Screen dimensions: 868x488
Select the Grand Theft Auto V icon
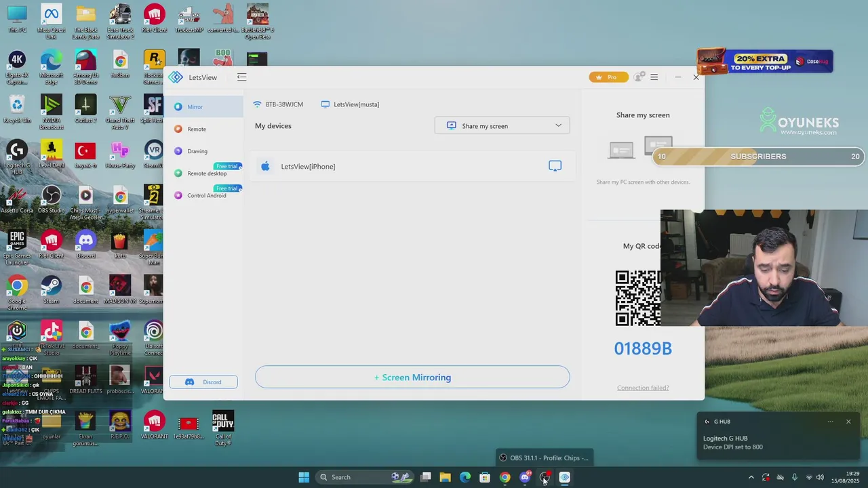120,111
